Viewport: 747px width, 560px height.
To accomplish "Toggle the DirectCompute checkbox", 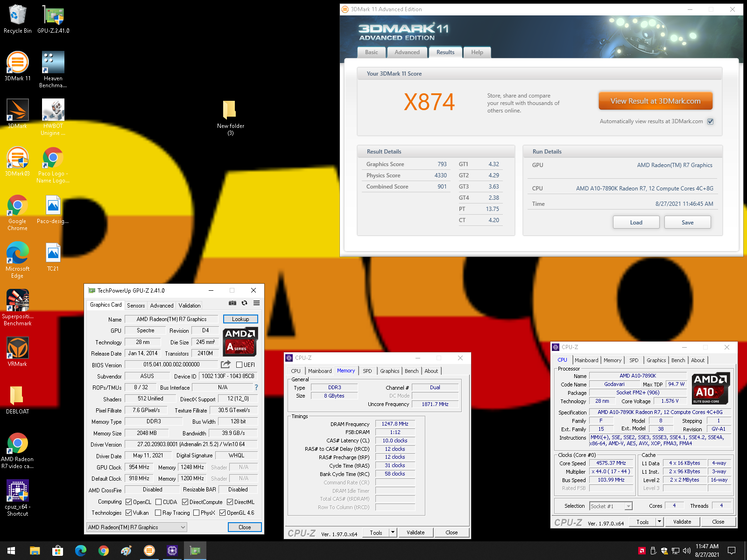I will coord(185,502).
